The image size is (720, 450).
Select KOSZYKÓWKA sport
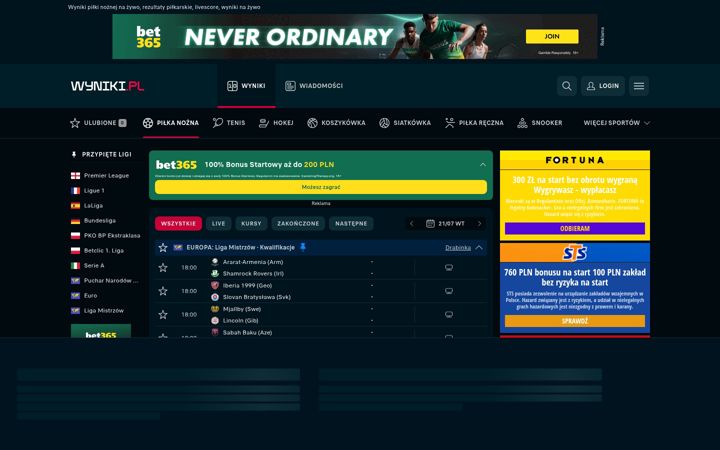[336, 123]
